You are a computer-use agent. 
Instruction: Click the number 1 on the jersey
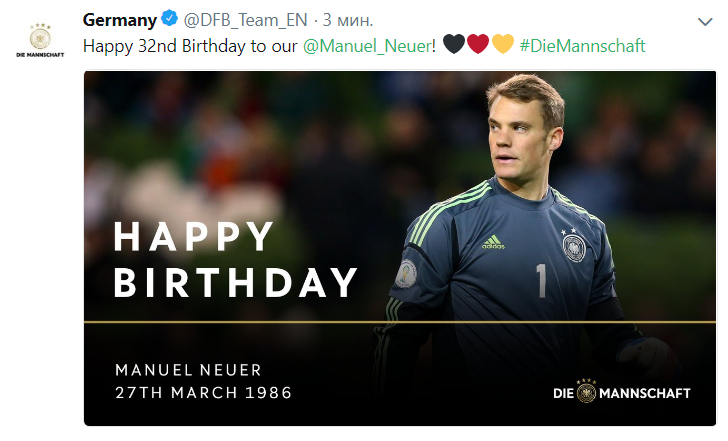point(540,282)
